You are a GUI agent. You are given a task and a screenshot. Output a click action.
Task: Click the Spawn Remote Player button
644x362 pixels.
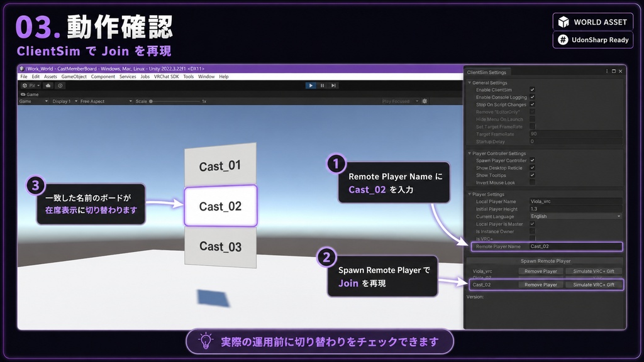point(545,261)
